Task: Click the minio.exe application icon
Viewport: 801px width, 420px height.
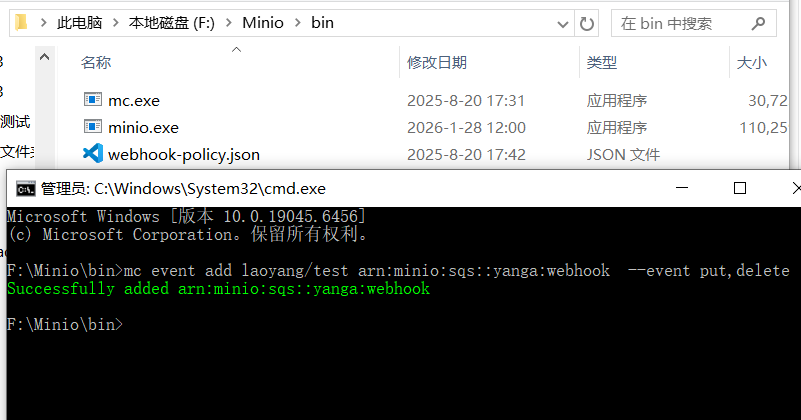Action: click(92, 126)
